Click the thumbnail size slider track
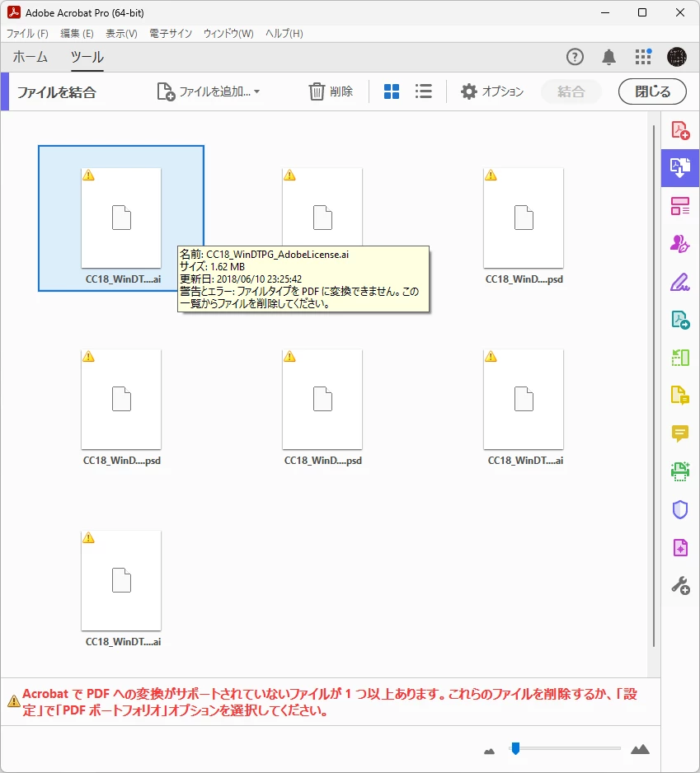Screen dimensions: 700x773 [565, 748]
